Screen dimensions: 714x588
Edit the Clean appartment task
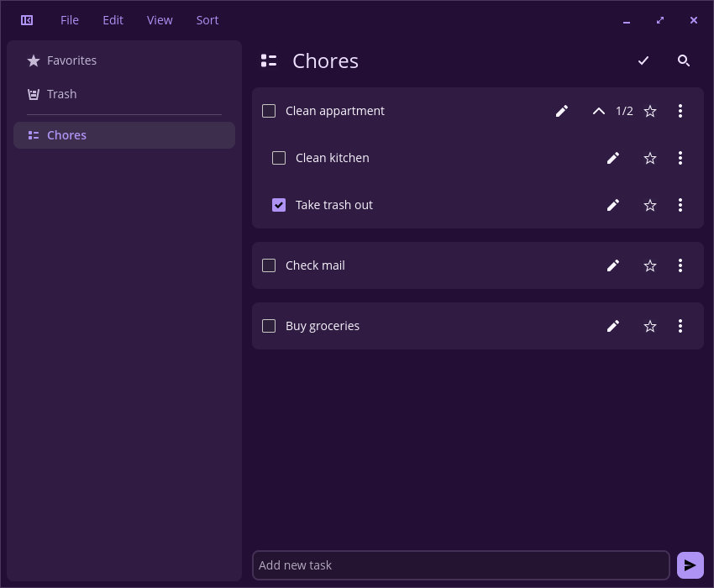561,111
